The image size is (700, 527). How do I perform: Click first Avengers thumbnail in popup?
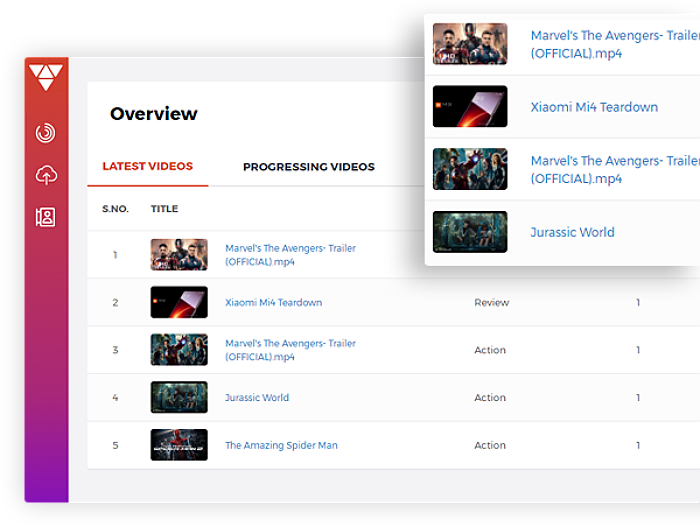click(x=470, y=44)
